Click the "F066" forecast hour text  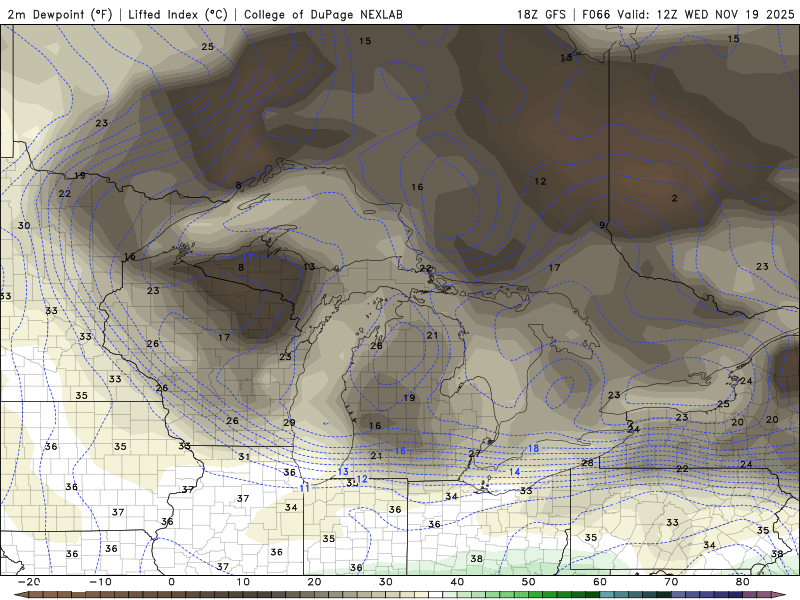(x=596, y=14)
